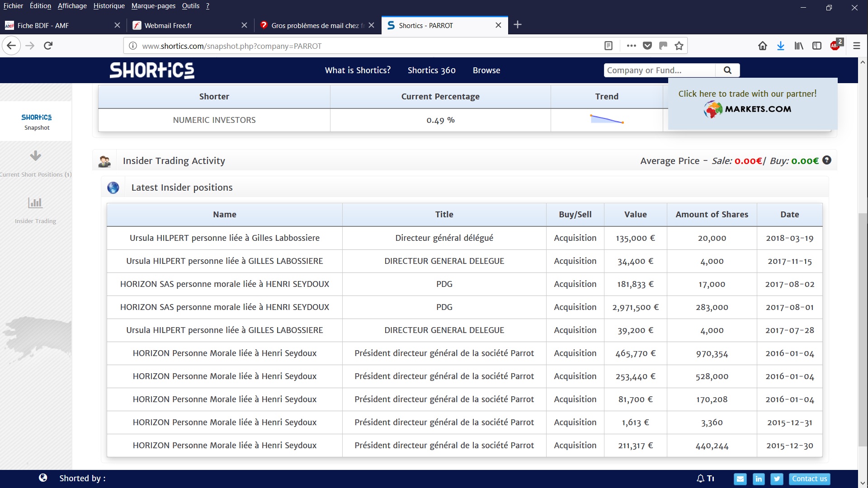The width and height of the screenshot is (868, 488).
Task: Open new browser tab with plus button
Action: pos(518,25)
